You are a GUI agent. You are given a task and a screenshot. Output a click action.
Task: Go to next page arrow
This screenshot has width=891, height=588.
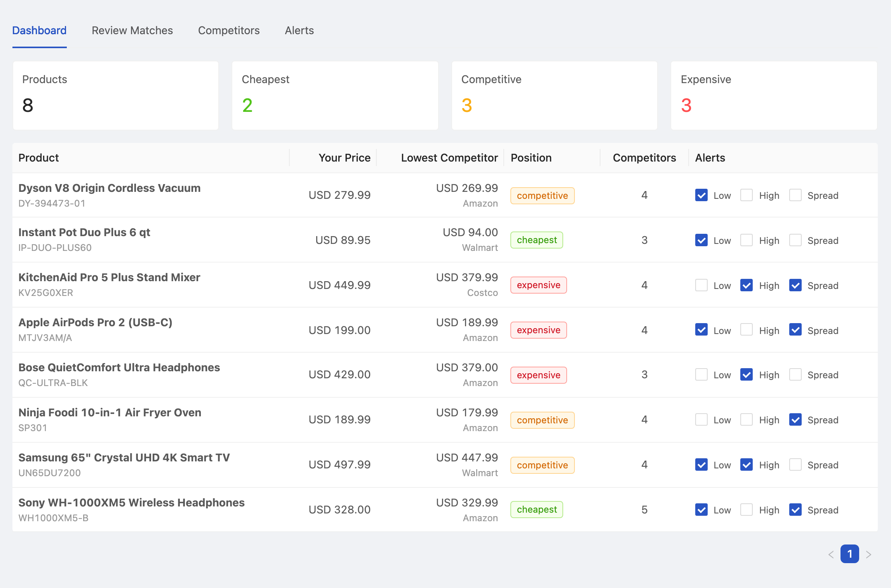[x=868, y=554]
